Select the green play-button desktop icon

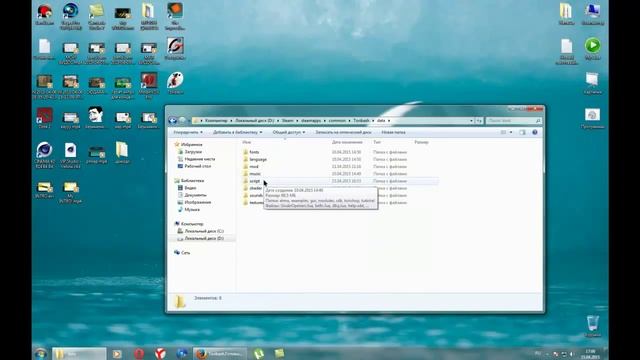click(x=592, y=49)
